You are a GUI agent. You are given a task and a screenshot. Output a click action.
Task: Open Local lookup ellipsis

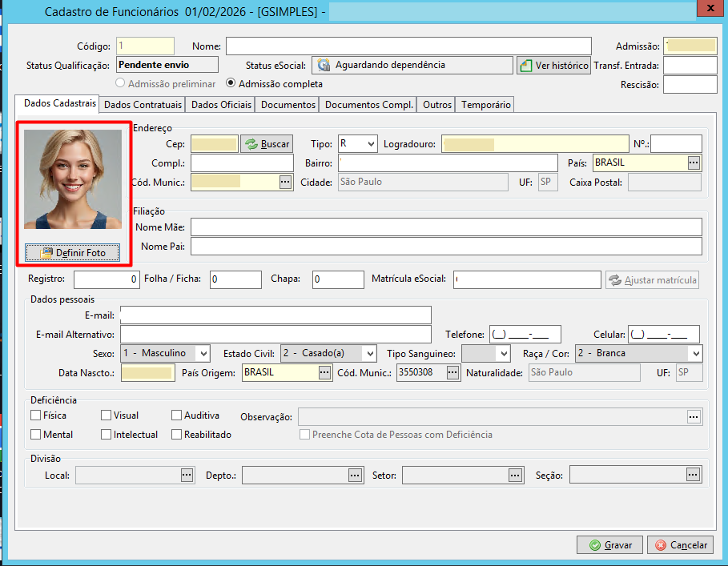tap(187, 475)
